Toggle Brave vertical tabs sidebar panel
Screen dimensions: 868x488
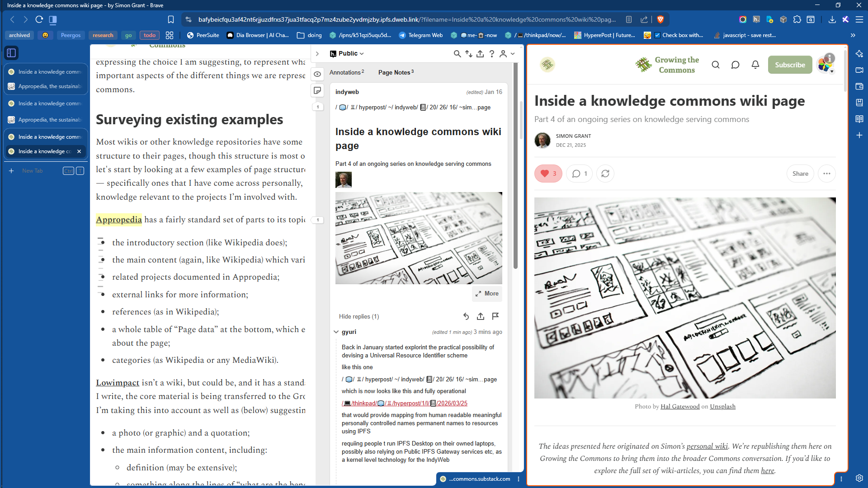[11, 53]
